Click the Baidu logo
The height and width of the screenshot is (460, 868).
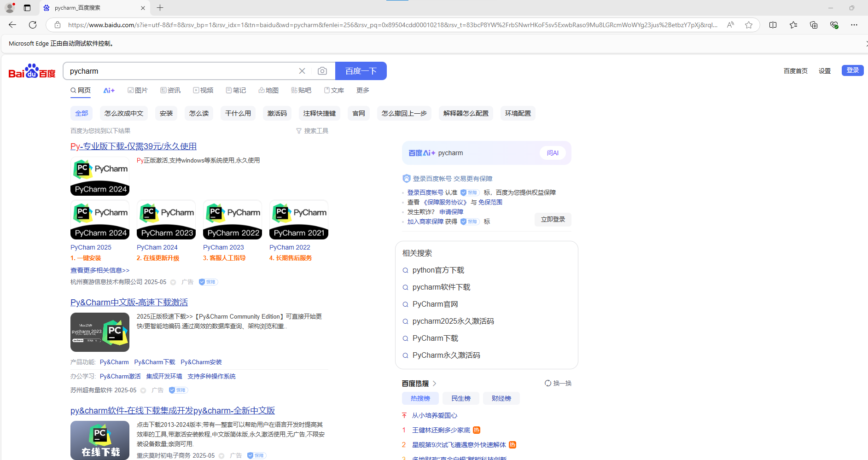tap(32, 71)
